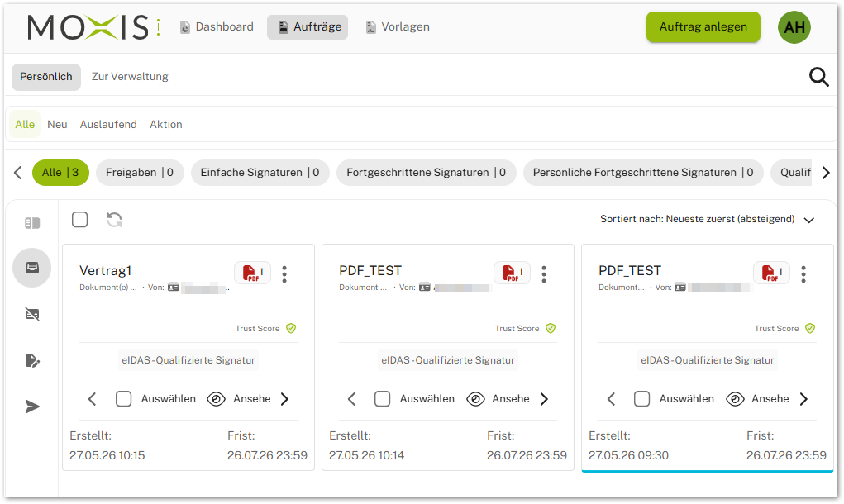Check Auswählen on 10:14 PDF_TEST card
This screenshot has width=844, height=504.
[383, 398]
